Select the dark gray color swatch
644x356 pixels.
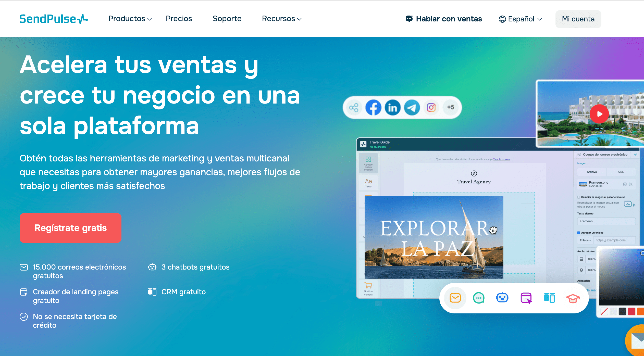click(622, 311)
